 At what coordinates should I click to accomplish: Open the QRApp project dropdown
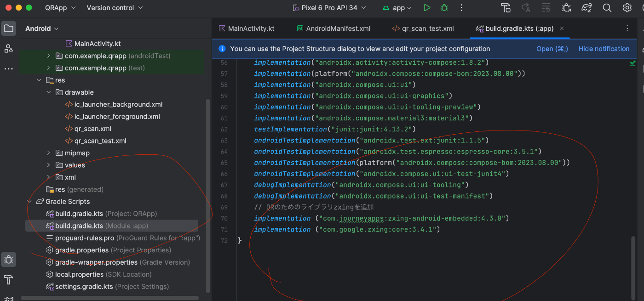coord(60,8)
